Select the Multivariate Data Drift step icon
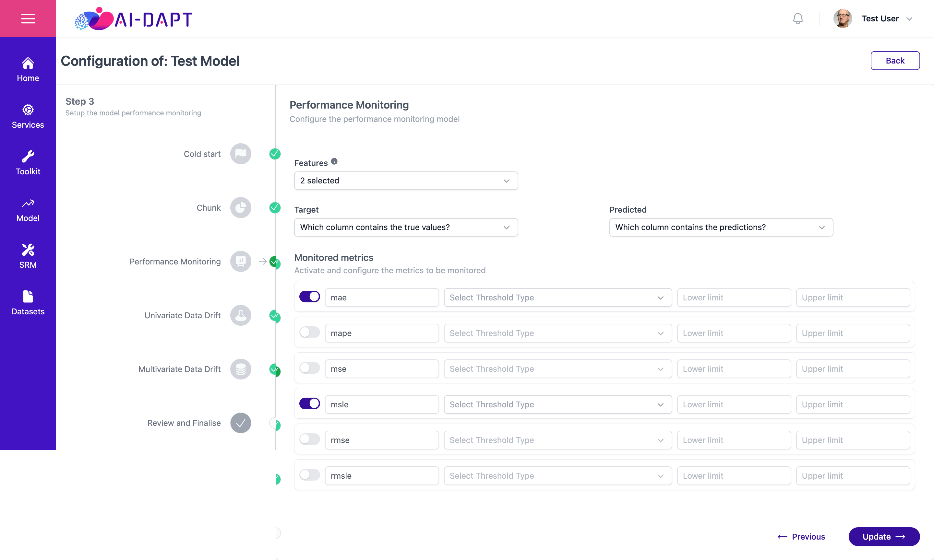Image resolution: width=934 pixels, height=560 pixels. [241, 369]
